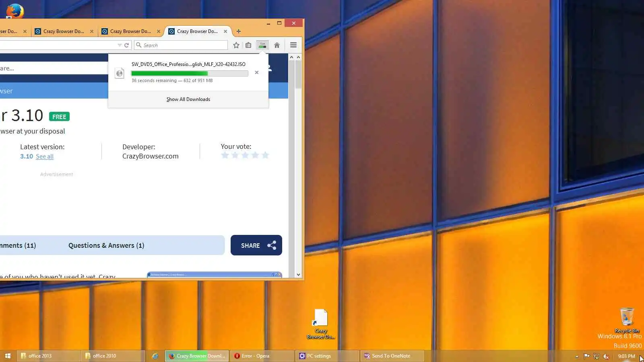Open a new tab with the plus button

[x=239, y=31]
